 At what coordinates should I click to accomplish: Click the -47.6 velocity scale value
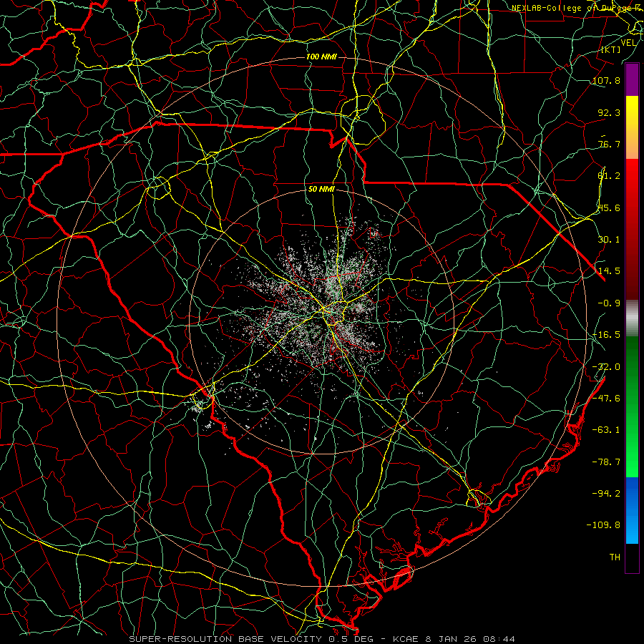(606, 399)
